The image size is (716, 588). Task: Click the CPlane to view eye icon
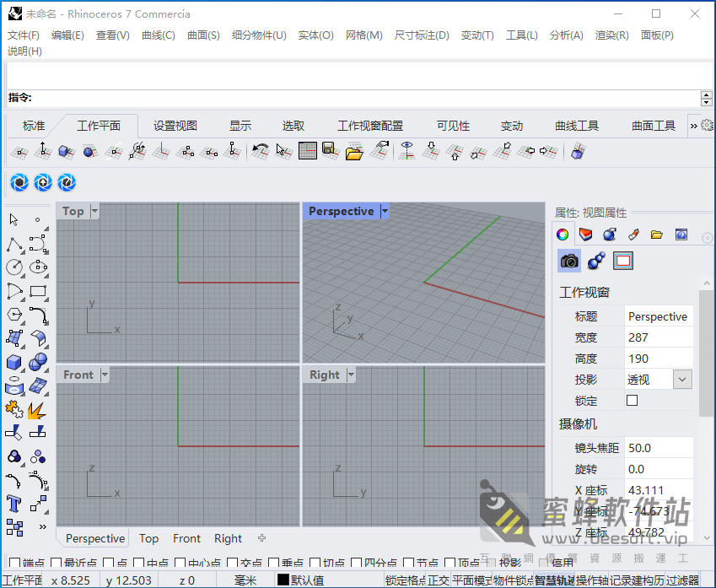coord(406,151)
